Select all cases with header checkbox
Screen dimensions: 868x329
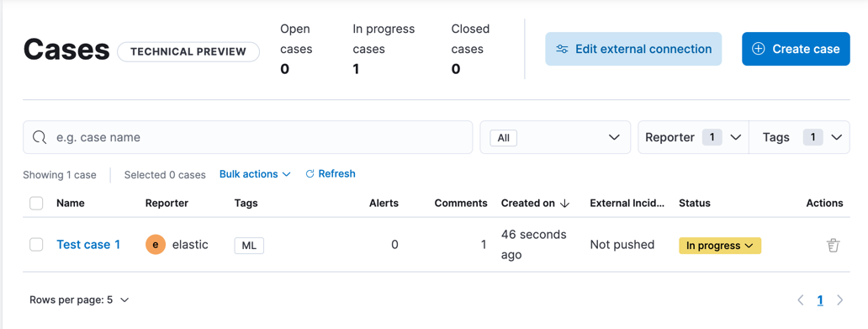coord(36,204)
